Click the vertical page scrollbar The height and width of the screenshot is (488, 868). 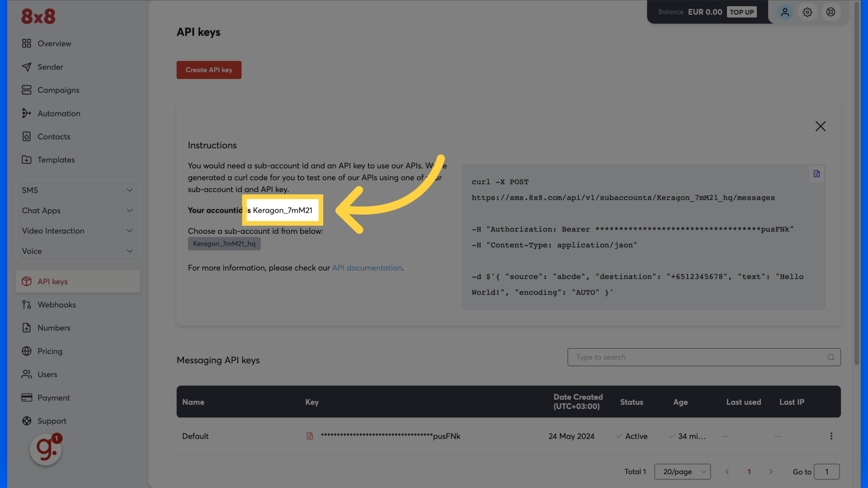856,183
